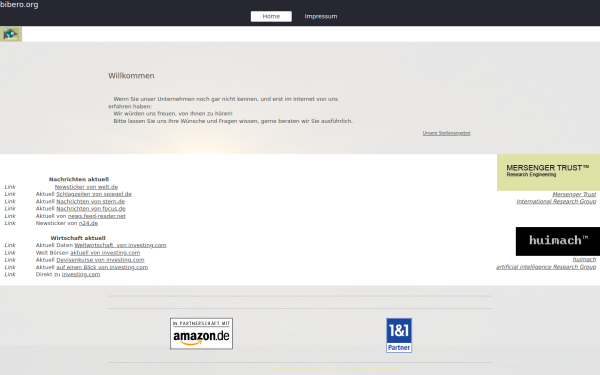The width and height of the screenshot is (600, 375).
Task: Open Schlagzeilen von spiegel.de link
Action: click(94, 194)
